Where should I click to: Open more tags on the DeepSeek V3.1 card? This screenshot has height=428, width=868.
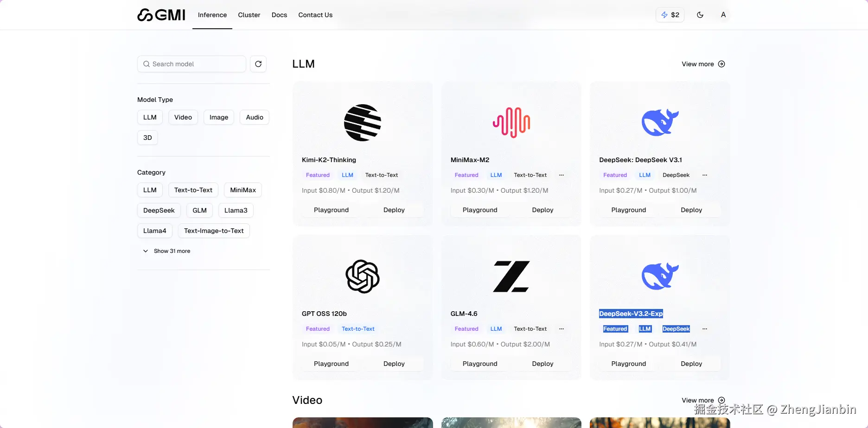coord(705,175)
